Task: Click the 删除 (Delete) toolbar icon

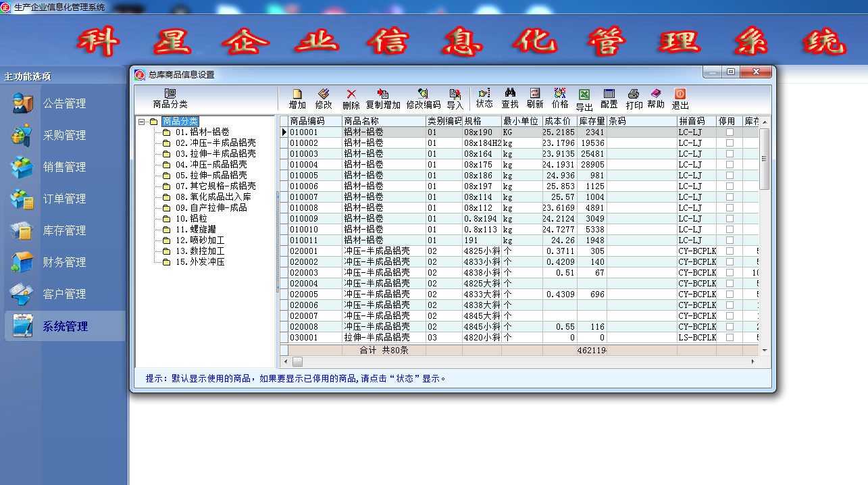Action: pos(351,99)
